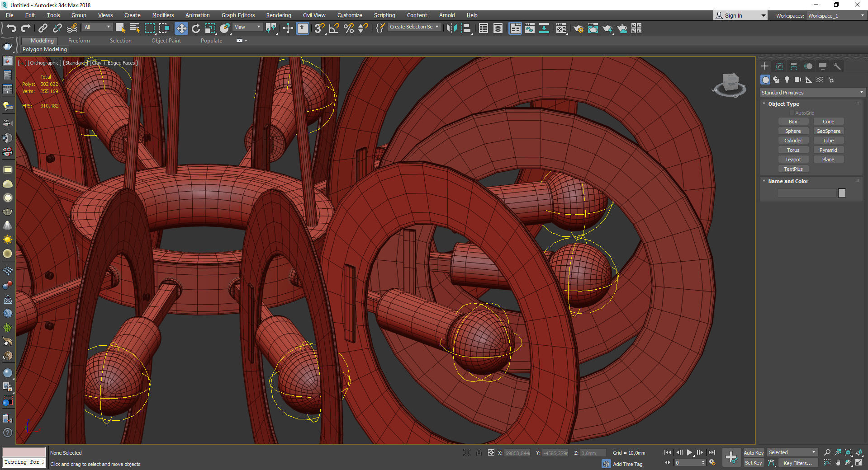Open the Standard Primitives dropdown

812,93
